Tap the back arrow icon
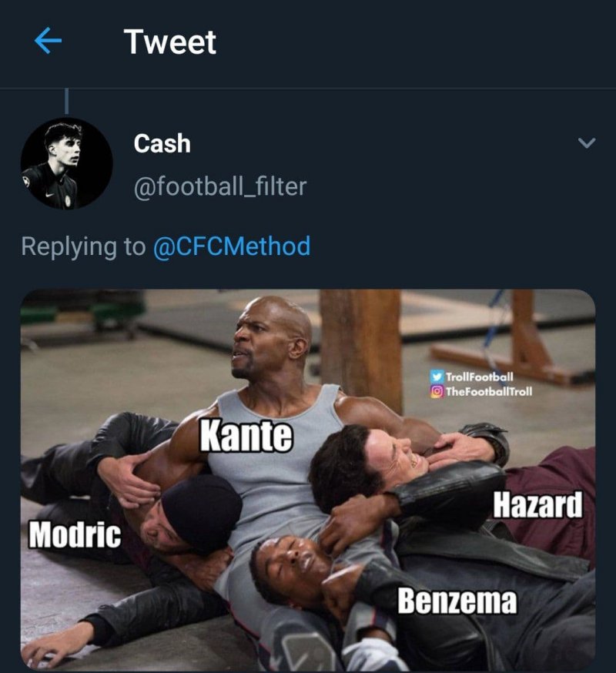616x673 pixels. (x=48, y=42)
